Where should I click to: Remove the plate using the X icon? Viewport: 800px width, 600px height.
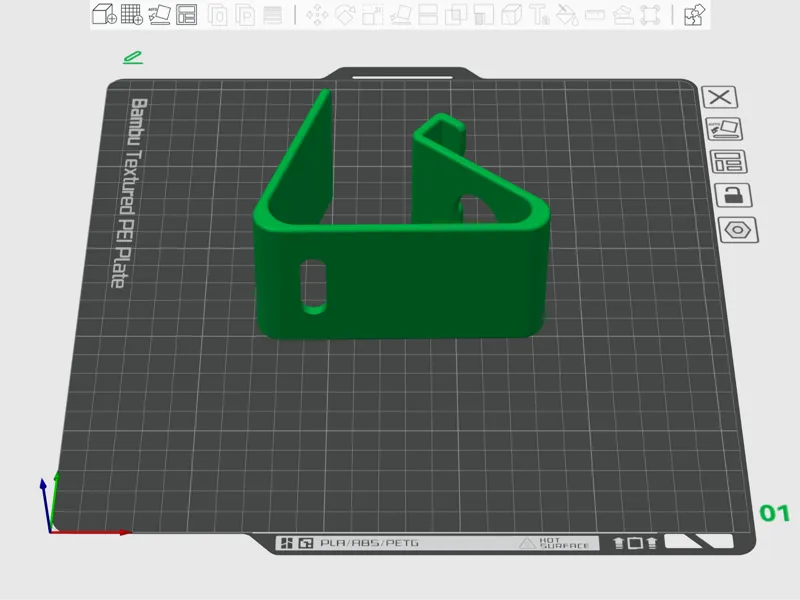click(x=719, y=97)
